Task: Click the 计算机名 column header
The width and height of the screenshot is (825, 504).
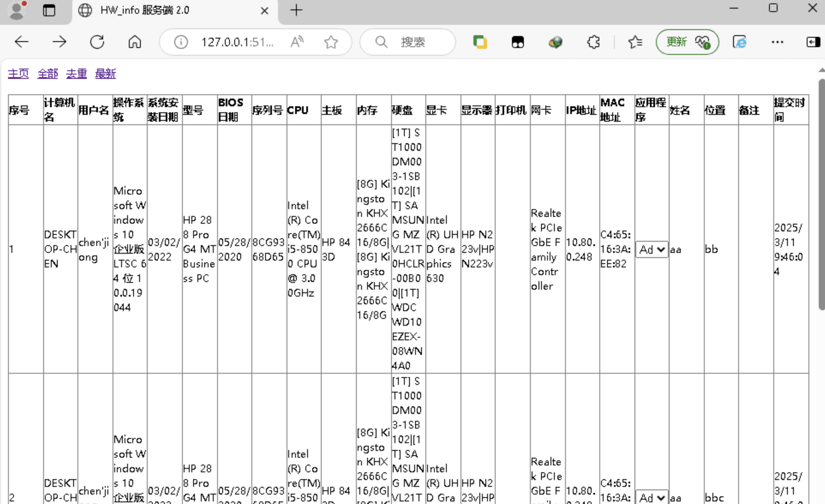Action: [x=61, y=110]
